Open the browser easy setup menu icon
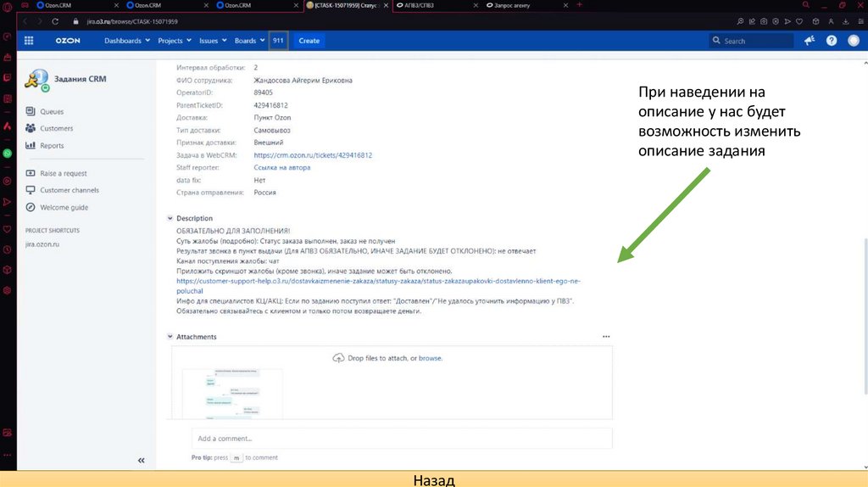Image resolution: width=868 pixels, height=487 pixels. [x=861, y=21]
